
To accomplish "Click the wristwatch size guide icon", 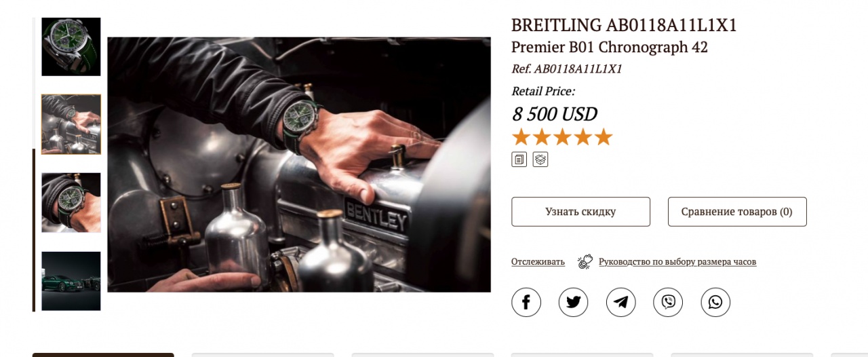I will click(585, 261).
